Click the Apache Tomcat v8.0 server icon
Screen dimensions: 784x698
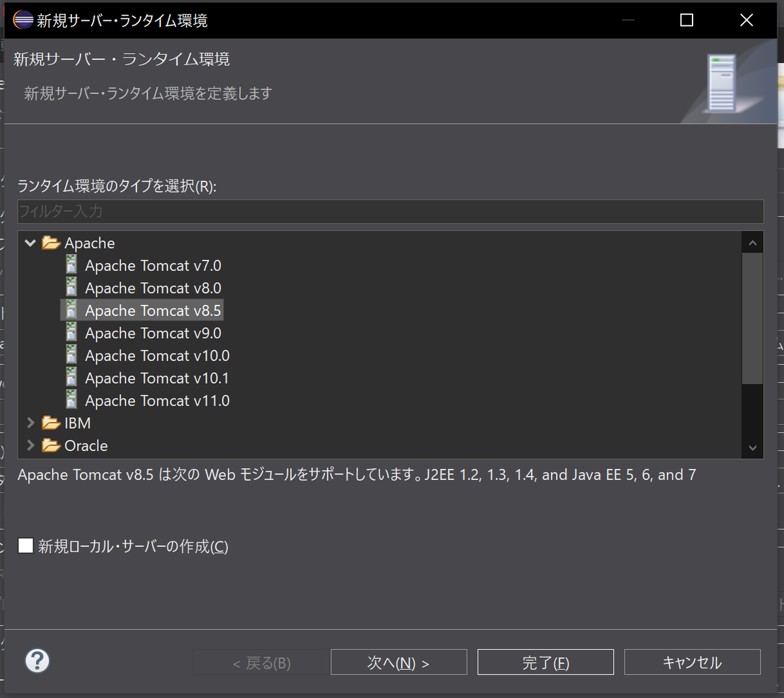coord(72,287)
